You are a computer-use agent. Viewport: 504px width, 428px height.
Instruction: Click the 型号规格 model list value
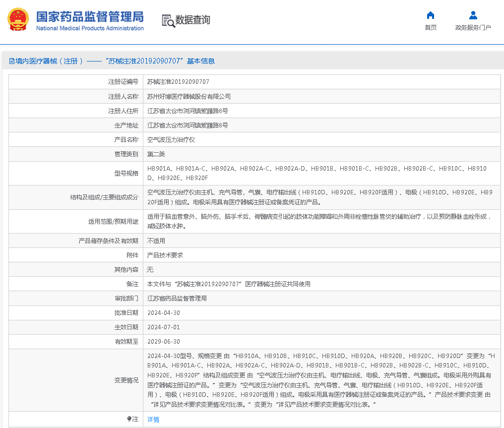coord(317,173)
